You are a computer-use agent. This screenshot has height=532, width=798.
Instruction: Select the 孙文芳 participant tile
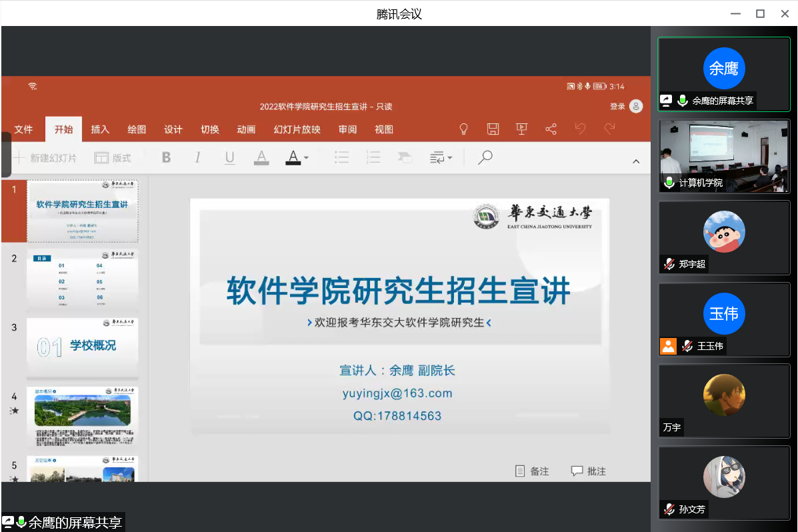[724, 483]
